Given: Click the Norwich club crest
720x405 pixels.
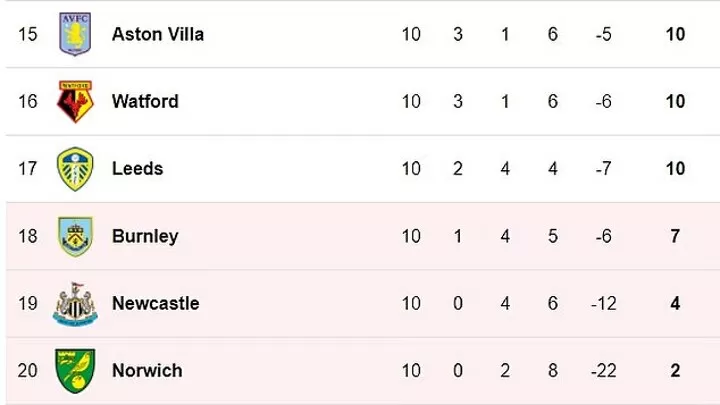Looking at the screenshot, I should 75,371.
